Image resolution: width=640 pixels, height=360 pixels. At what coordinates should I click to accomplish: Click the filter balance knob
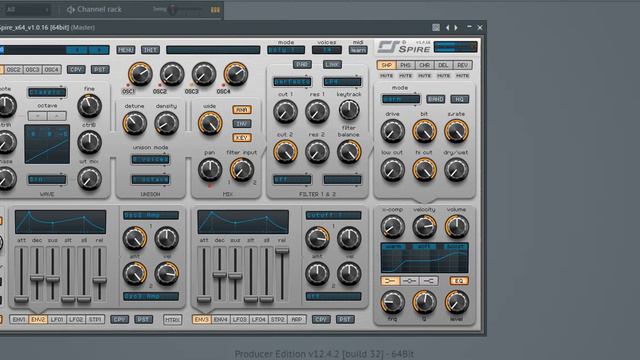point(349,151)
